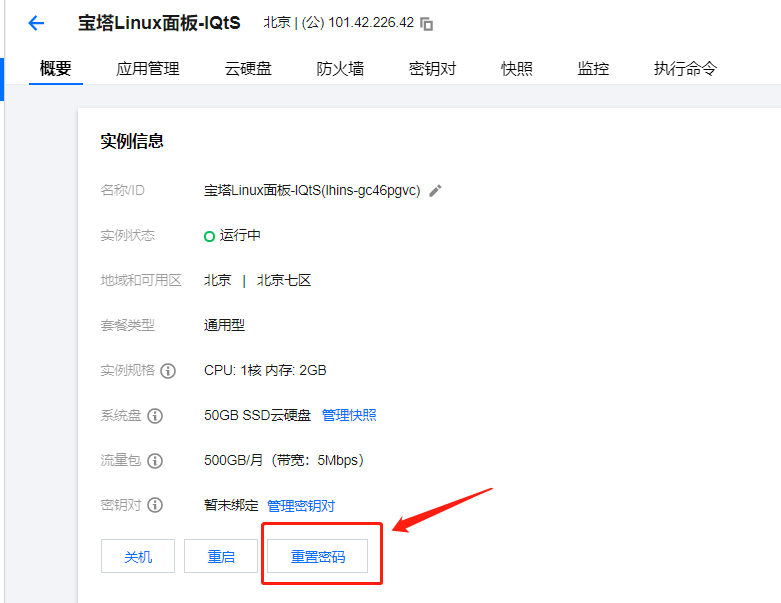Show info tooltip for 密钥对 row
The width and height of the screenshot is (781, 603).
[155, 505]
